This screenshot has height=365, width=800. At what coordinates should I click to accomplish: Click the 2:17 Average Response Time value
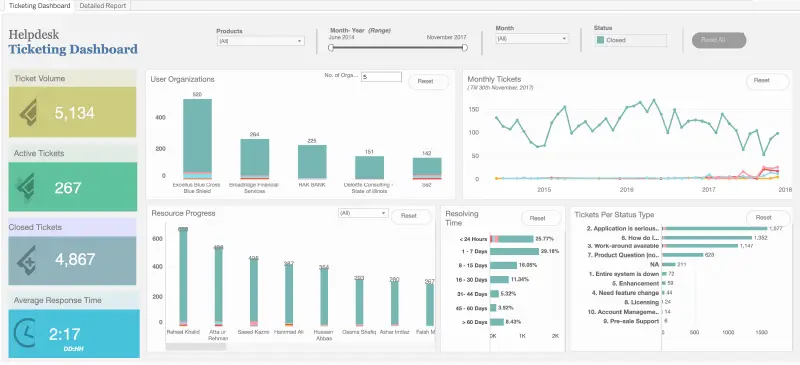[65, 334]
